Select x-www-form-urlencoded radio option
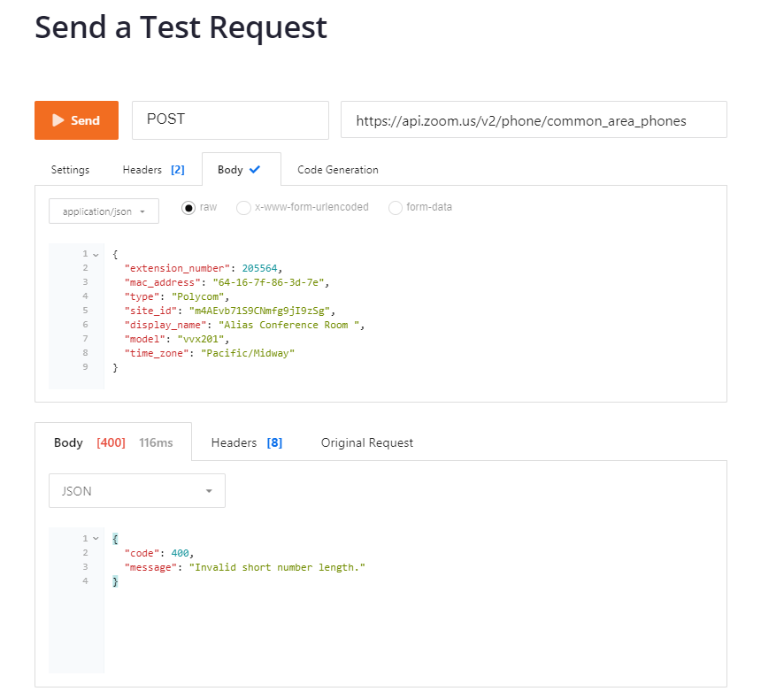Image resolution: width=784 pixels, height=699 pixels. [243, 208]
